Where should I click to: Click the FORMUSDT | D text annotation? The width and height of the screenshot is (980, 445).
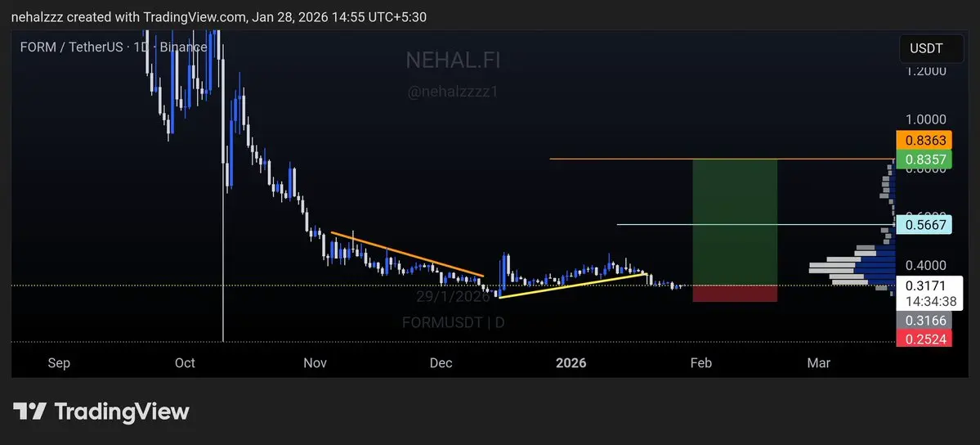453,323
